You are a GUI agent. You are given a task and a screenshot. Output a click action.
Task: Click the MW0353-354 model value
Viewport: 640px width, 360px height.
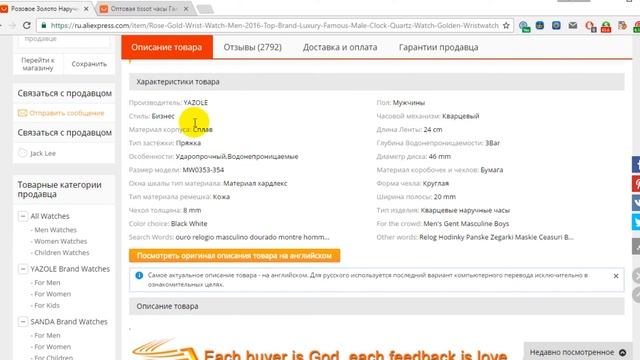point(203,170)
